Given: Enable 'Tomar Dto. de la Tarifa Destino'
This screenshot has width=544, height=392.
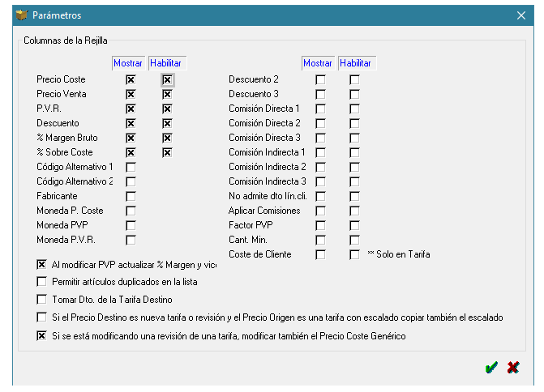Looking at the screenshot, I should (41, 299).
